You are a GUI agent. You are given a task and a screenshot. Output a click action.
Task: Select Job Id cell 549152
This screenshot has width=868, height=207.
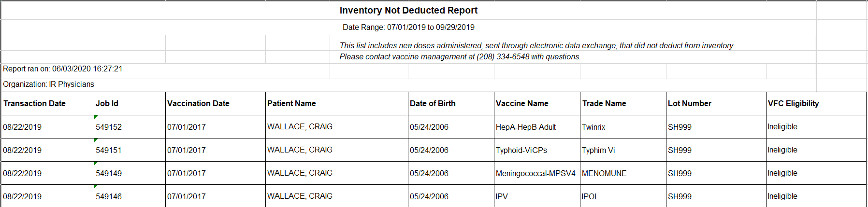coord(130,127)
